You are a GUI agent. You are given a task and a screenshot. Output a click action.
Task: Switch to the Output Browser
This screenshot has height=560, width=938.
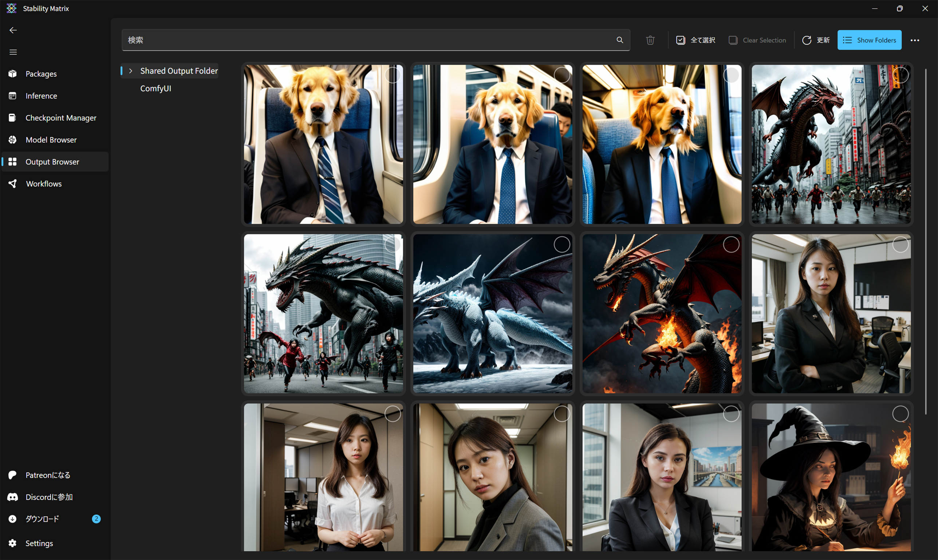(x=52, y=161)
